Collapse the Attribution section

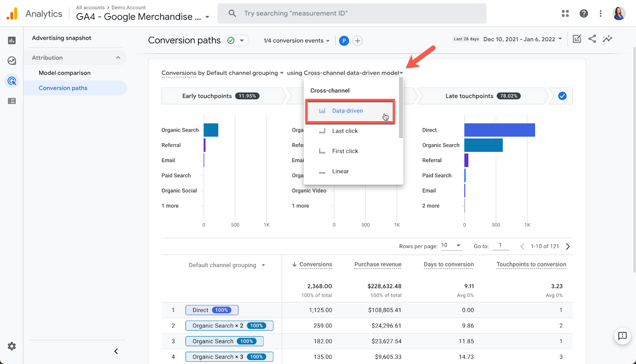click(118, 58)
